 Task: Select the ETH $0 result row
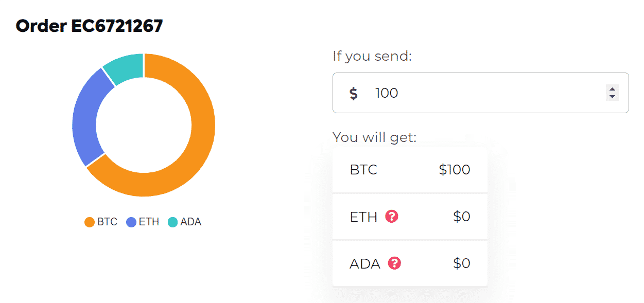(x=410, y=217)
